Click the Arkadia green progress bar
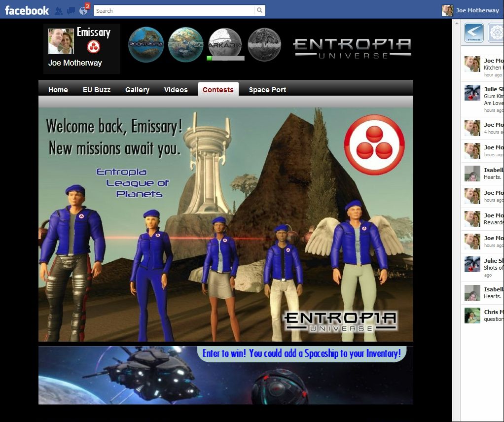This screenshot has height=422, width=504. 225,58
